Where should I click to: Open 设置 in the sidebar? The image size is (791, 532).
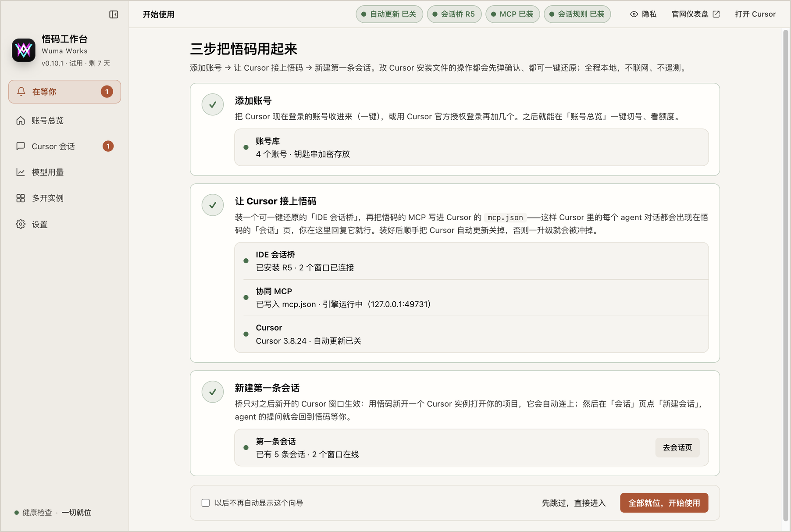pyautogui.click(x=64, y=224)
